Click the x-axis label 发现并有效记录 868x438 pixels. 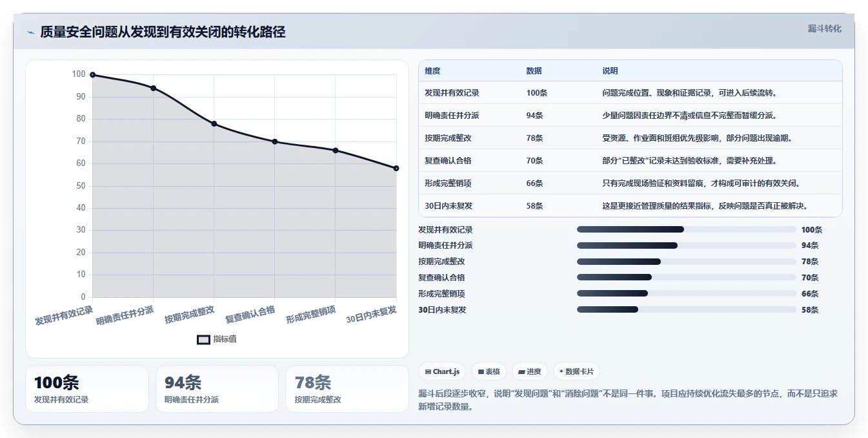[64, 316]
